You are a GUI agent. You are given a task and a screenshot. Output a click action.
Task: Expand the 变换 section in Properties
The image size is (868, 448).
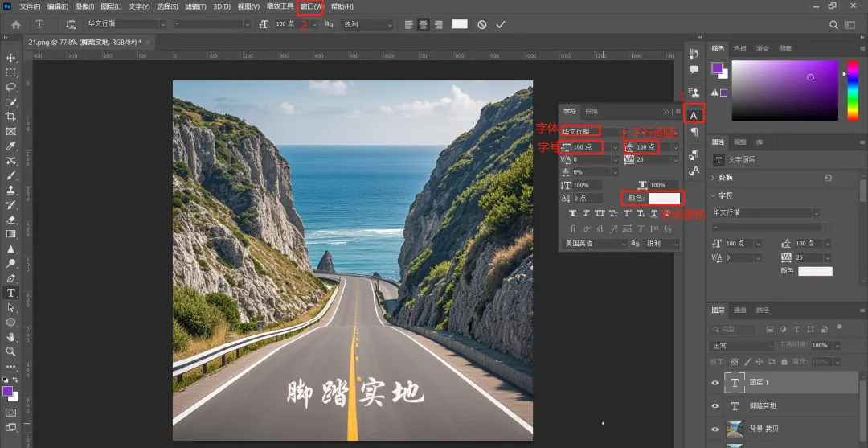pyautogui.click(x=714, y=178)
